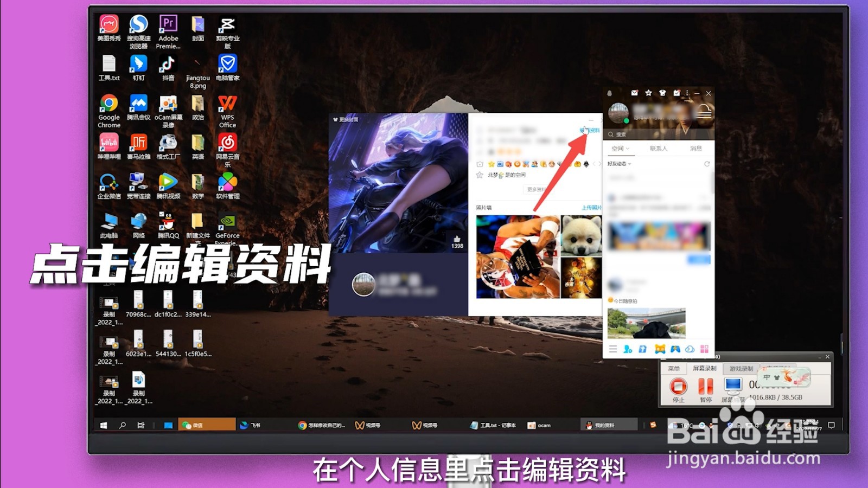Open the QQ Show wardrobe shirt icon
Screen dimensions: 868x488
pos(662,93)
